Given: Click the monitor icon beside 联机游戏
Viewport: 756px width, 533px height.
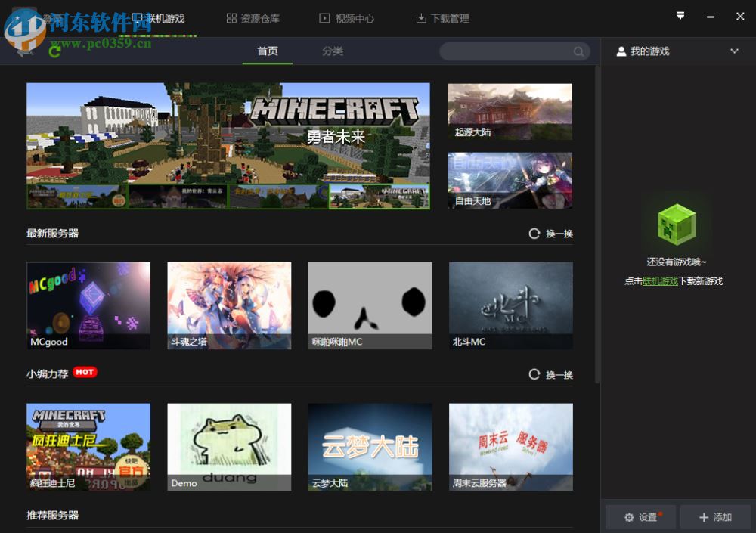Looking at the screenshot, I should pyautogui.click(x=138, y=18).
